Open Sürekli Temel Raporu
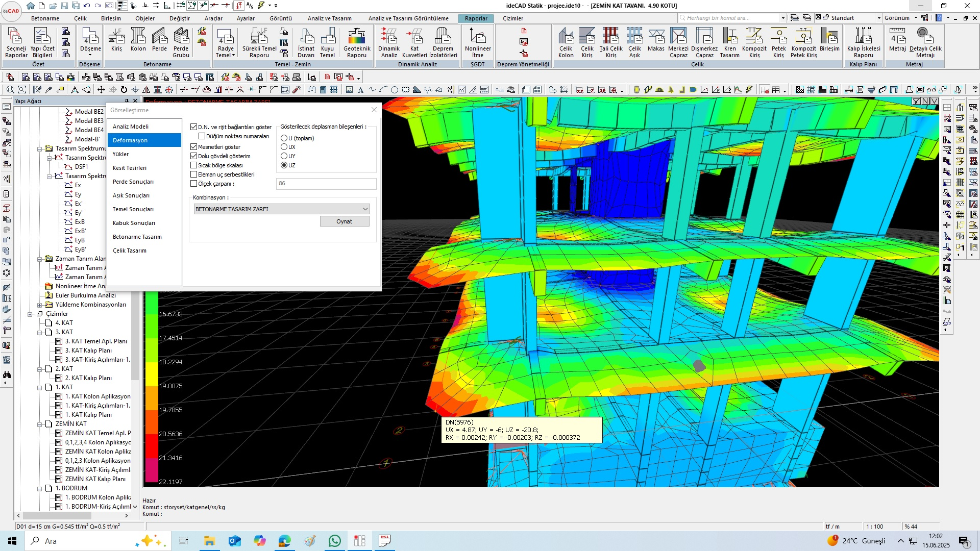The image size is (980, 551). (259, 42)
